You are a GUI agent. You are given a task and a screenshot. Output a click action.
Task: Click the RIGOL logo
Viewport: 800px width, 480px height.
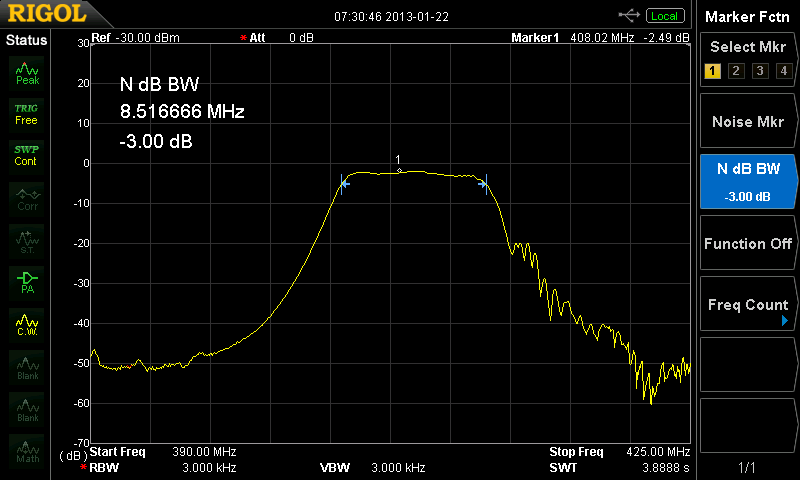click(47, 13)
